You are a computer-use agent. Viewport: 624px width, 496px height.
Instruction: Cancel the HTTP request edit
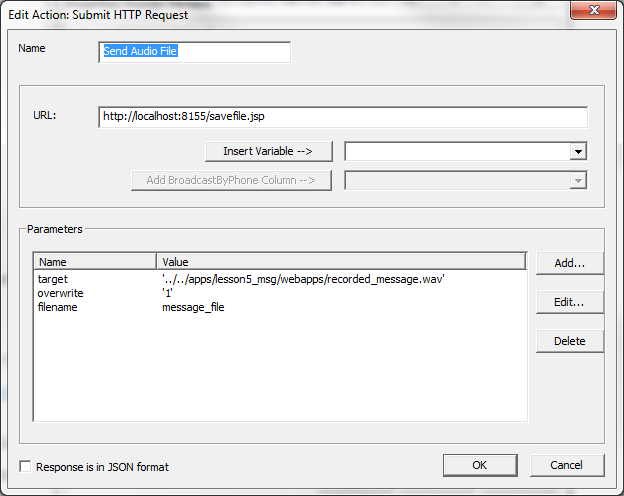tap(567, 465)
